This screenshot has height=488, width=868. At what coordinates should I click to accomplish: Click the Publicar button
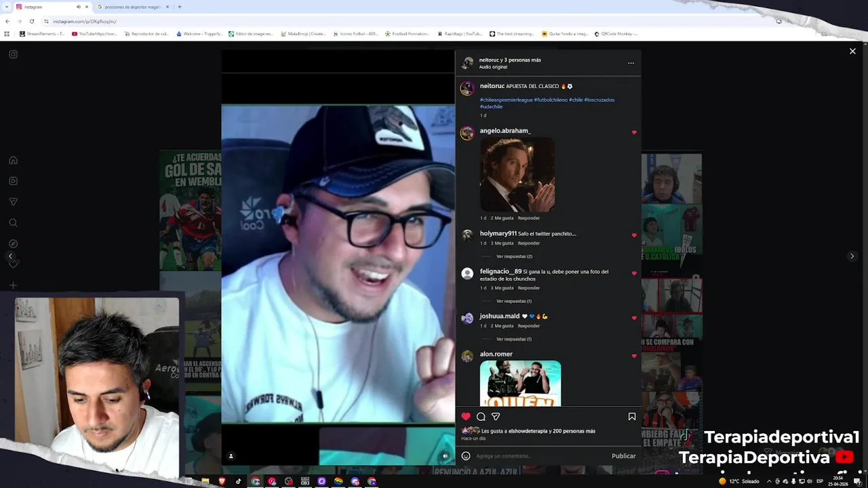[x=623, y=455]
